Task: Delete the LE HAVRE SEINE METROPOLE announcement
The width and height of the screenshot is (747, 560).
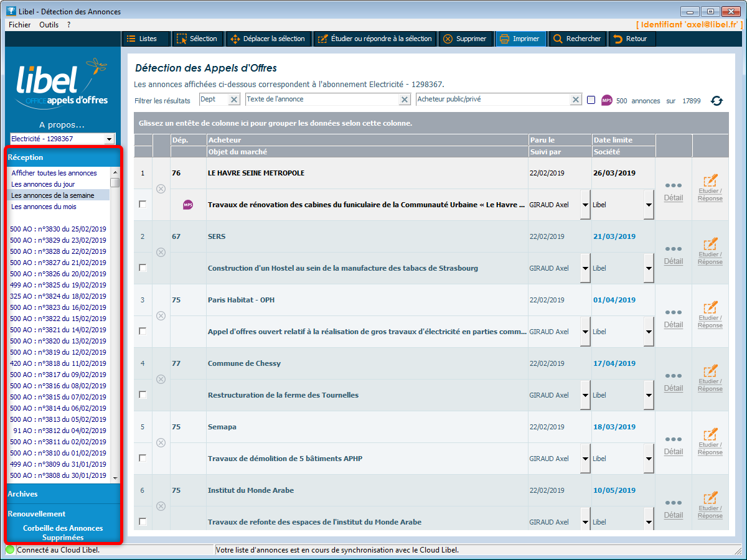Action: [x=161, y=189]
